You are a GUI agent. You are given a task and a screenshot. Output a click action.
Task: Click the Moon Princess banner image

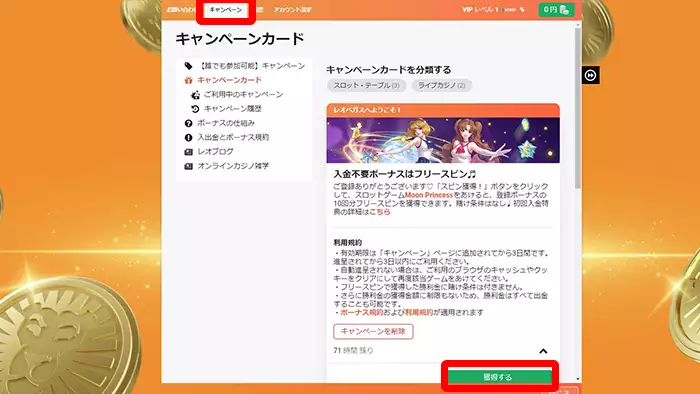[x=443, y=140]
